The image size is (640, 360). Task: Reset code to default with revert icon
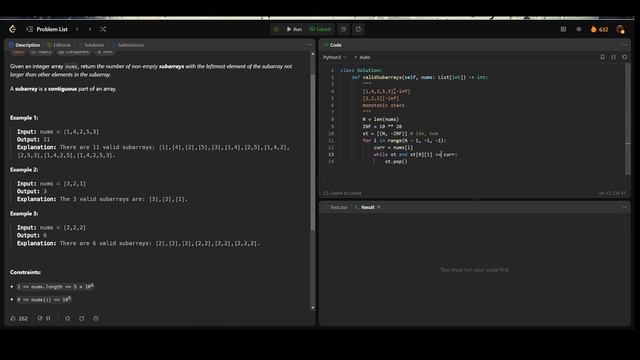[x=624, y=57]
